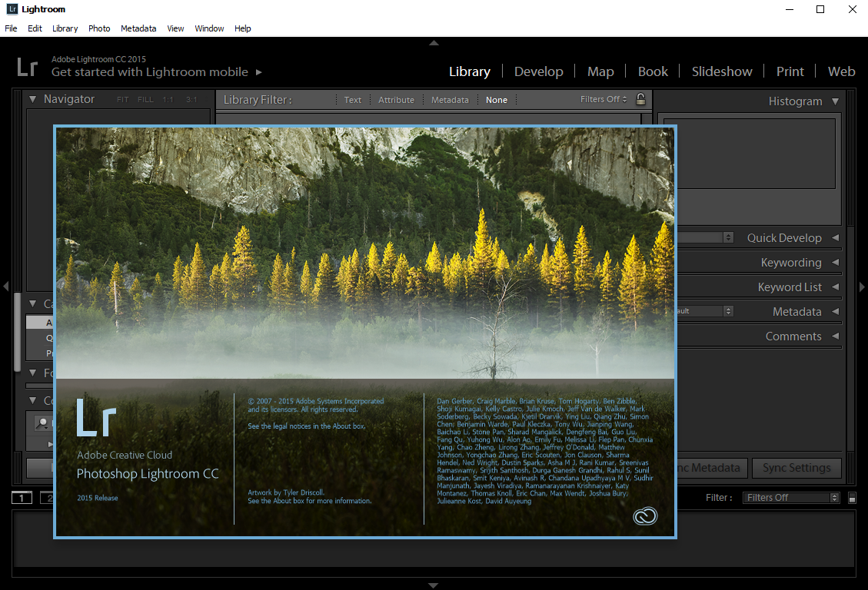868x590 pixels.
Task: Open the Photo menu
Action: point(99,28)
